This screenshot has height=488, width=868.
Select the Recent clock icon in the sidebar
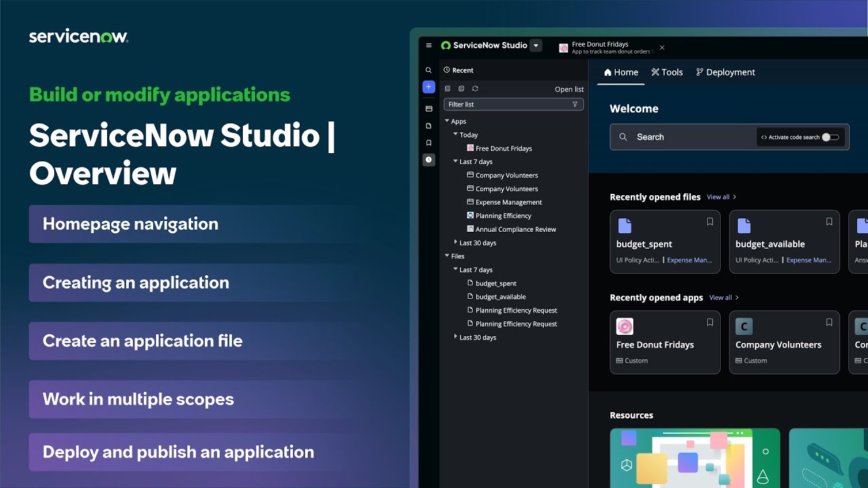coord(429,159)
